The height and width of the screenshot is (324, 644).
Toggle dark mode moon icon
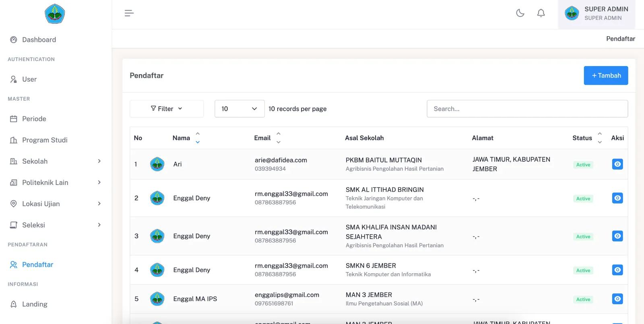click(x=520, y=13)
